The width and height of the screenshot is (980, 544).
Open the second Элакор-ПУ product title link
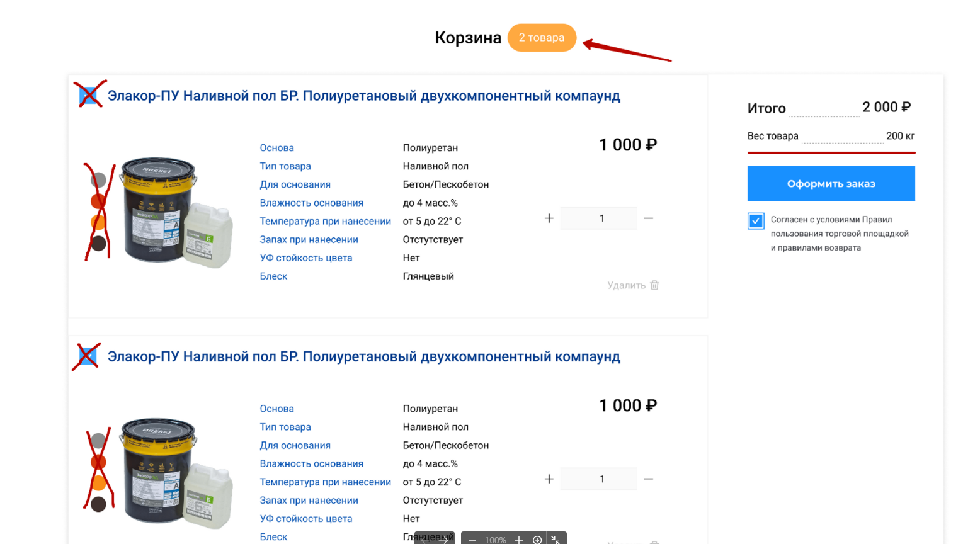[x=363, y=356]
